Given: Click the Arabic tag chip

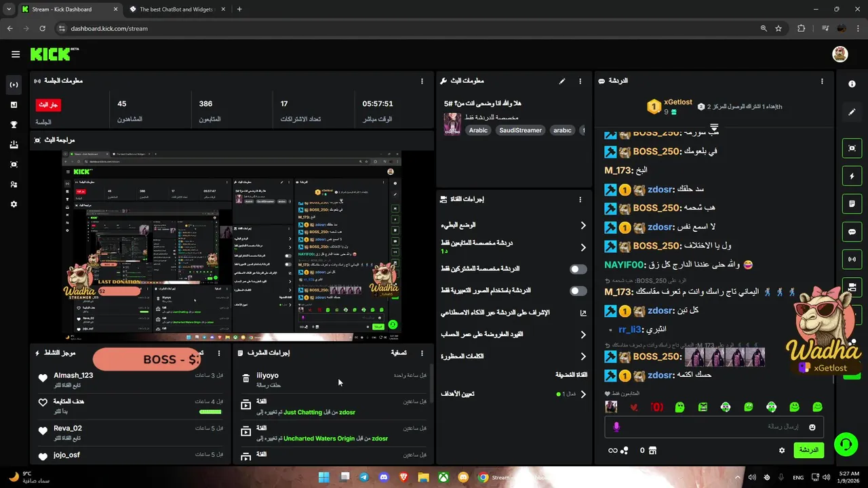Looking at the screenshot, I should click(x=478, y=130).
